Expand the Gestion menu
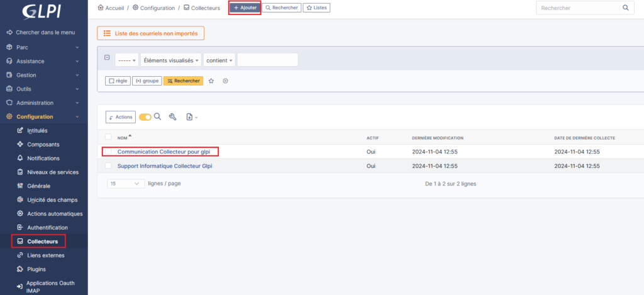This screenshot has width=644, height=295. [x=44, y=75]
